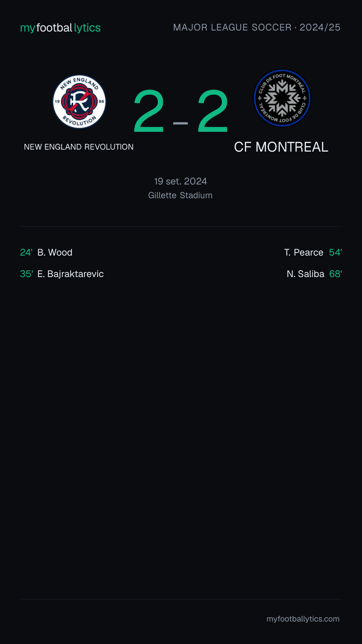Click the CF Montreal club crest

282,98
